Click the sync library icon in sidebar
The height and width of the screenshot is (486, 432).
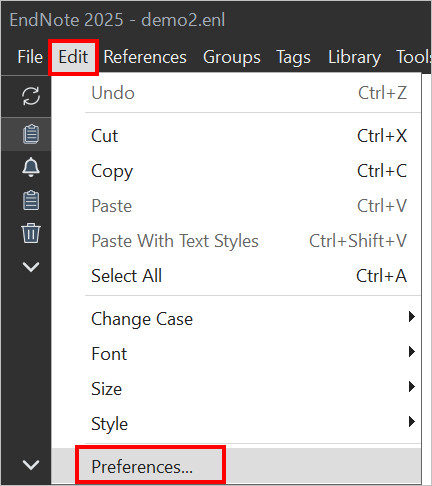pos(31,96)
